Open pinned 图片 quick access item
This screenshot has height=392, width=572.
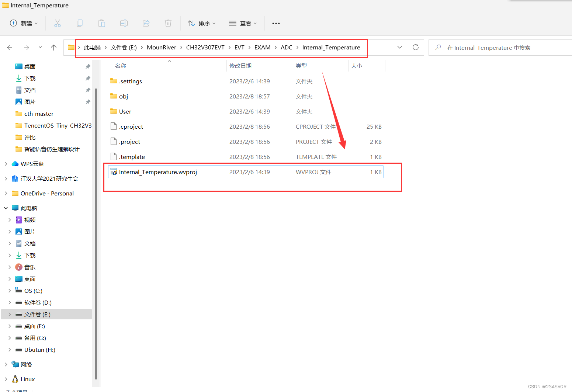[x=30, y=102]
